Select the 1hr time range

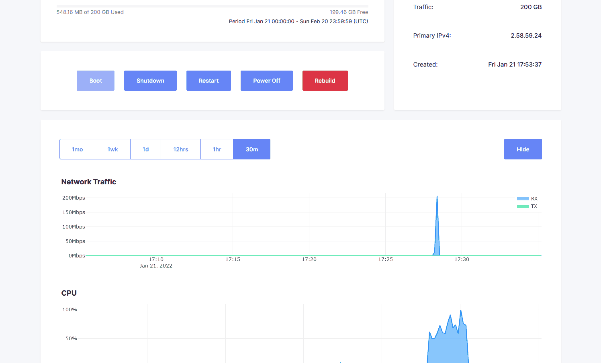[x=217, y=149]
